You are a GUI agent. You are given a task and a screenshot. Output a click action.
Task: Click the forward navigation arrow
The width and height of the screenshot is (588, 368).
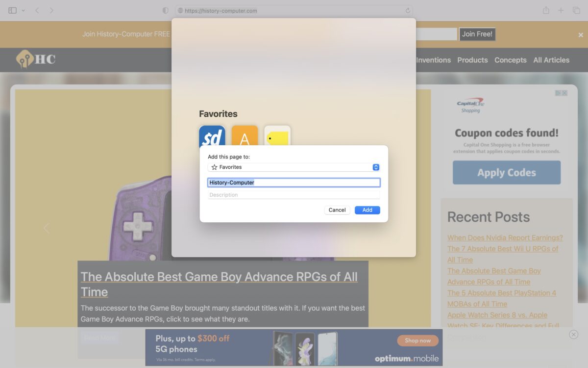[x=51, y=10]
